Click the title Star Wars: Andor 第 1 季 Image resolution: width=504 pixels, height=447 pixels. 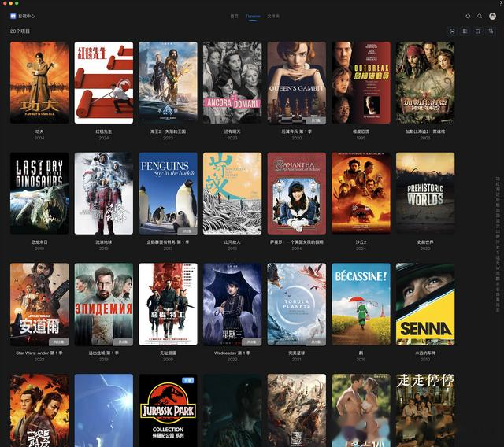click(39, 353)
